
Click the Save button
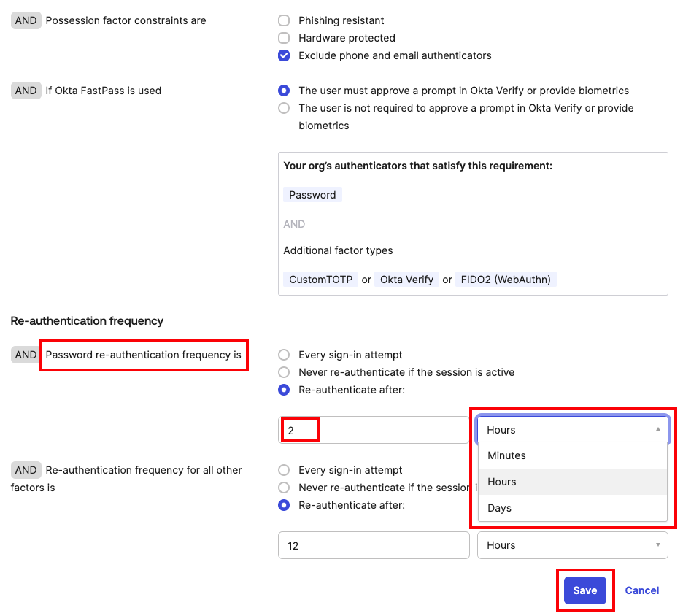585,590
